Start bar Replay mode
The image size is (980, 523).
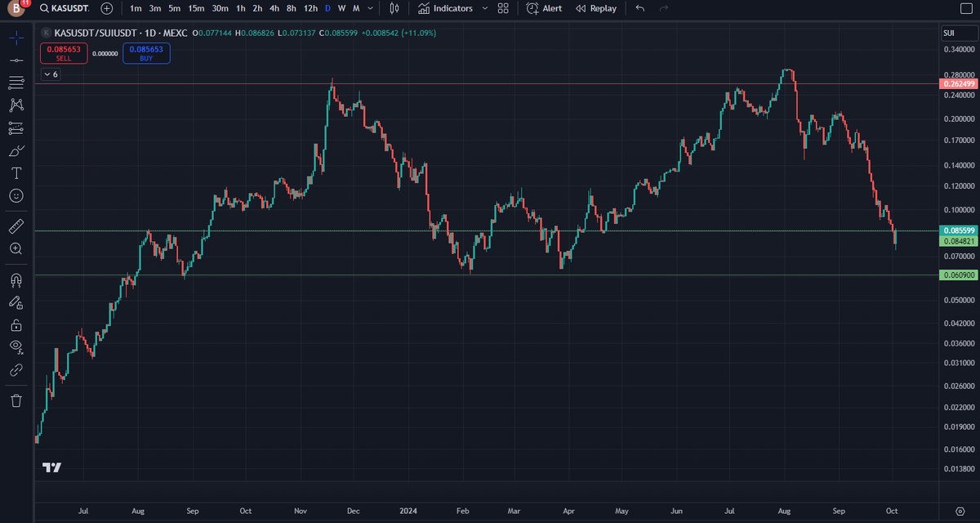click(x=596, y=8)
